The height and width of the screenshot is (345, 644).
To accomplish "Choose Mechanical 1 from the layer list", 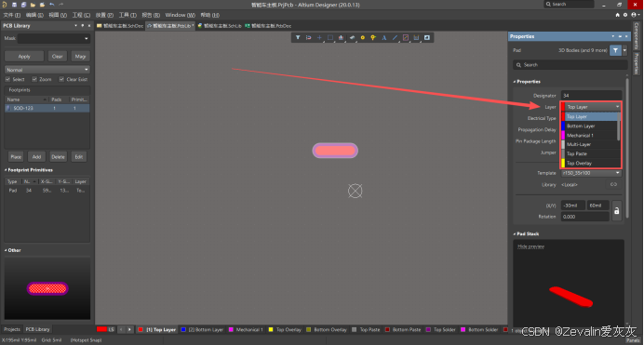I will tap(589, 136).
